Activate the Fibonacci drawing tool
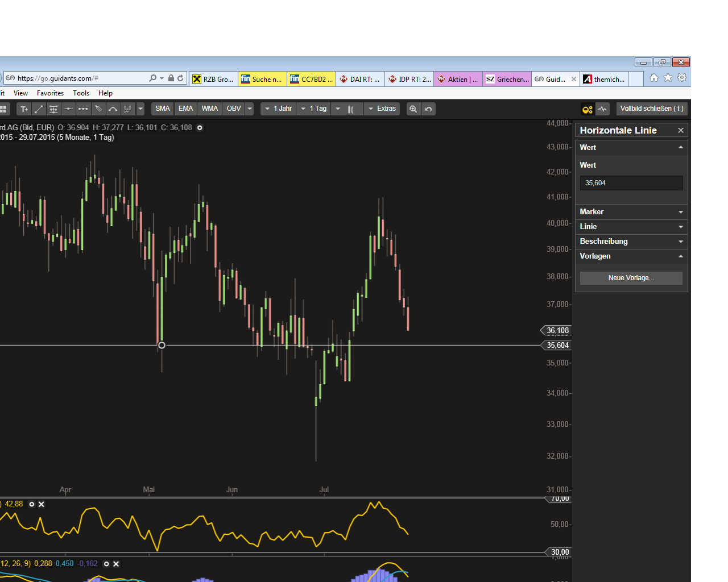The height and width of the screenshot is (582, 728). (53, 109)
